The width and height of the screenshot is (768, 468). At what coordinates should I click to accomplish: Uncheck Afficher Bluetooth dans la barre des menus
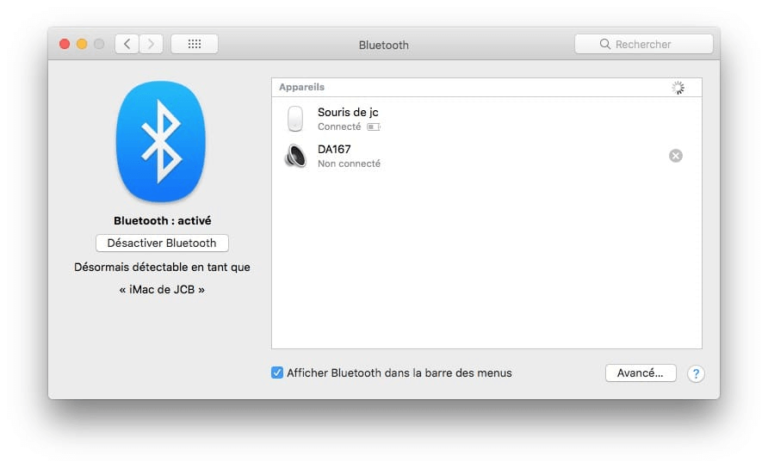click(277, 373)
